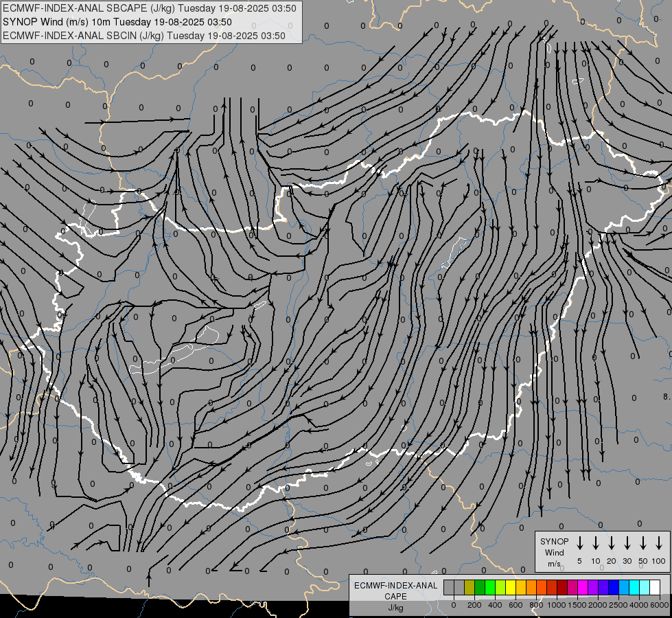This screenshot has height=618, width=672.
Task: Click the wind arrow above the 30 m/s label
Action: tap(627, 543)
